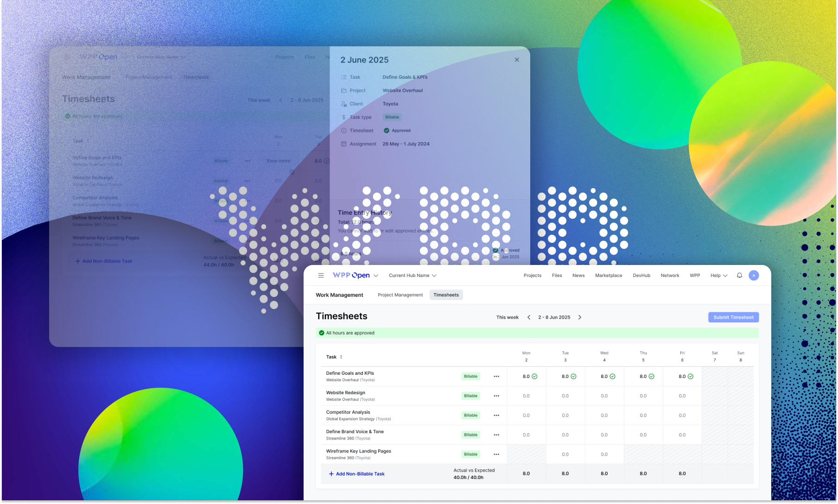838x504 pixels.
Task: Go to previous week arrow
Action: click(x=529, y=317)
